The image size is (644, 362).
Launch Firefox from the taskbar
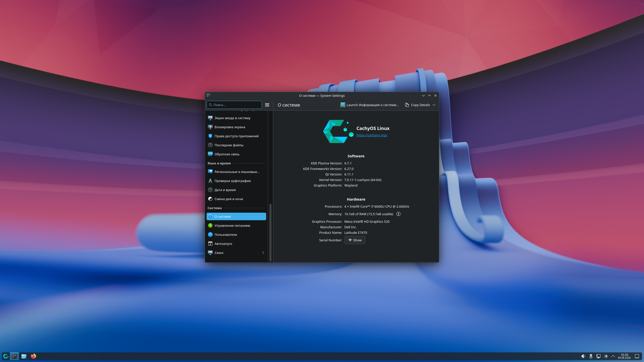pos(33,356)
